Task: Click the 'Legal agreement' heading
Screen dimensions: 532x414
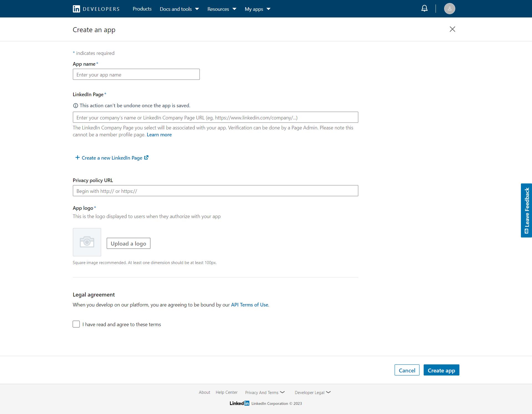Action: coord(94,295)
